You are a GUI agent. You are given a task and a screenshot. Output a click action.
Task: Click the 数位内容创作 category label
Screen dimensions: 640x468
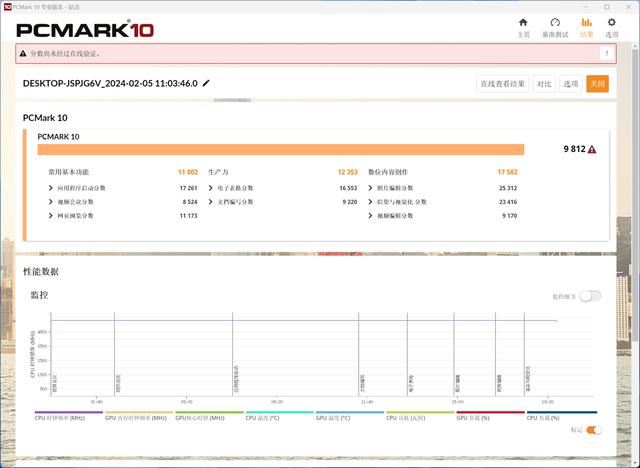click(388, 172)
